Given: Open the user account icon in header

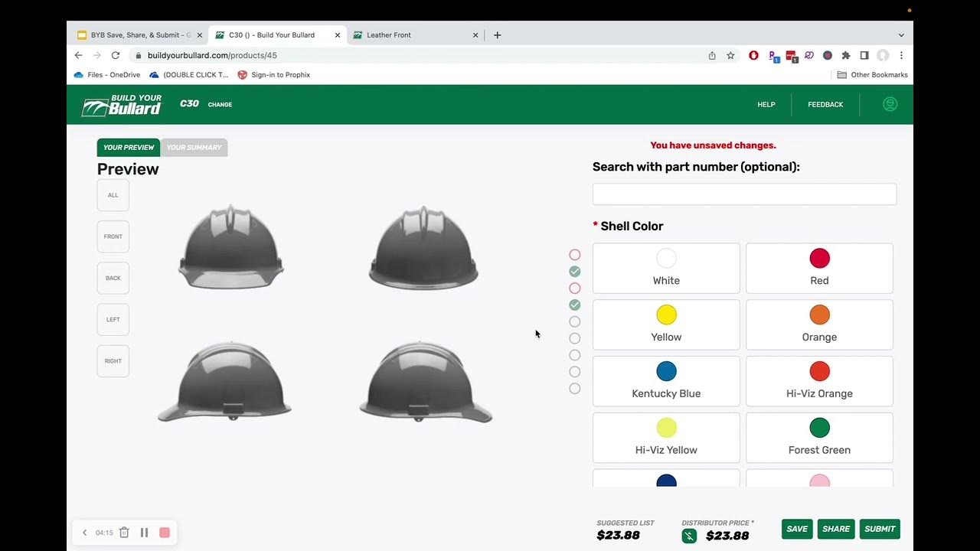Looking at the screenshot, I should coord(890,104).
